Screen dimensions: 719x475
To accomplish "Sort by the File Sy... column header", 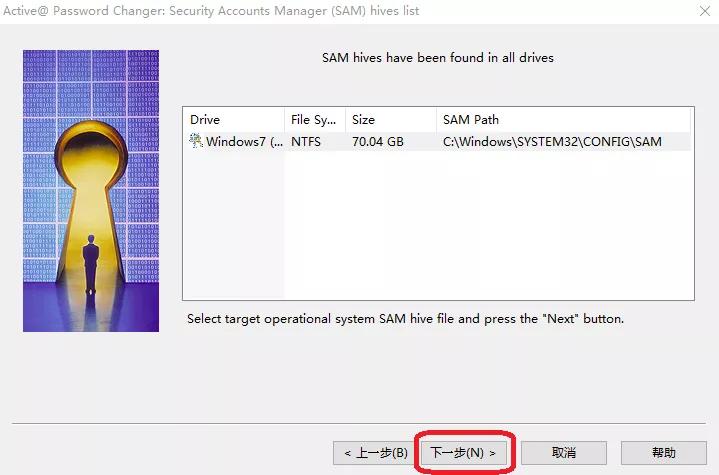I will click(x=314, y=120).
